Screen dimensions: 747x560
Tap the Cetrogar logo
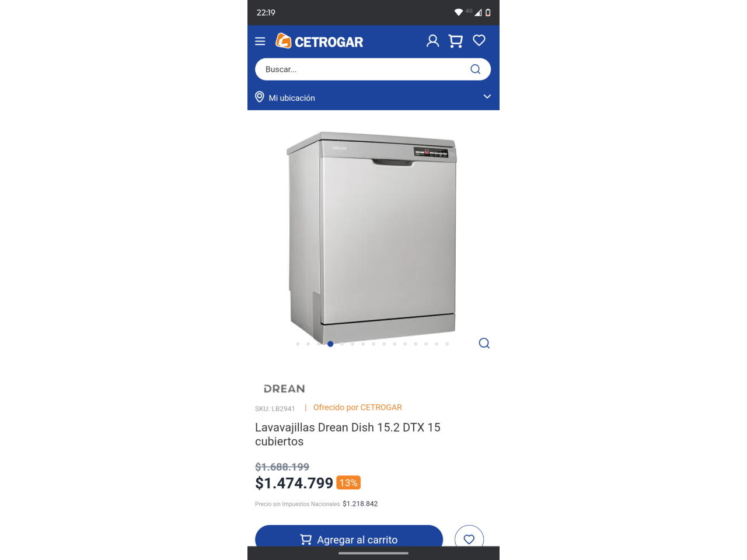click(319, 41)
